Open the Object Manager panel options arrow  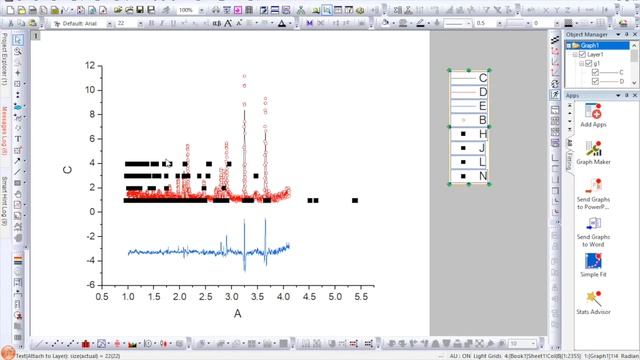(x=618, y=35)
